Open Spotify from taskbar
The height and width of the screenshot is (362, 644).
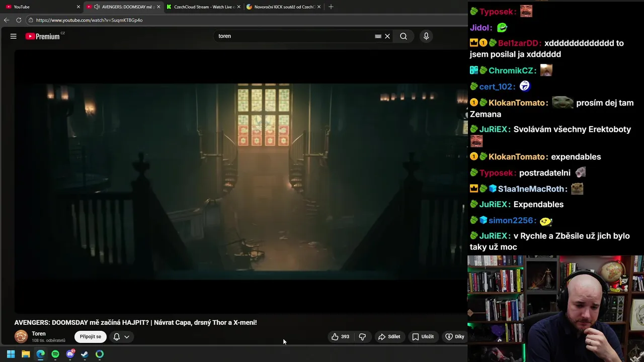pyautogui.click(x=55, y=354)
